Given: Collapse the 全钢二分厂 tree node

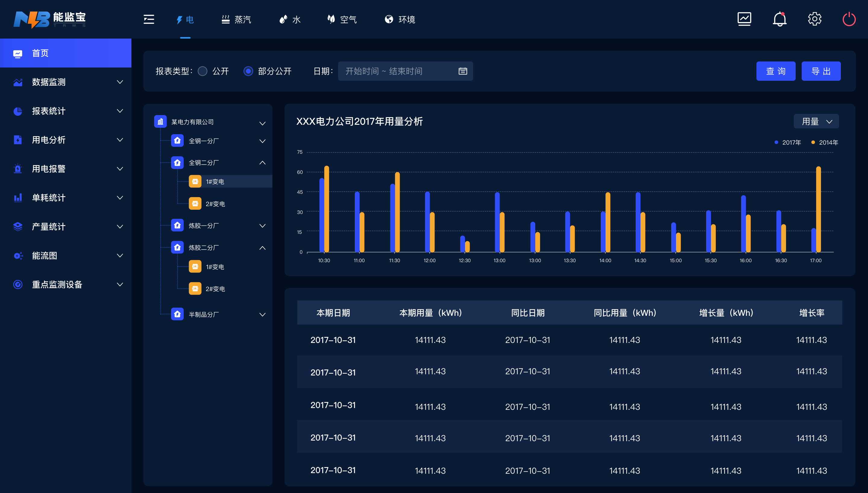Looking at the screenshot, I should (263, 162).
